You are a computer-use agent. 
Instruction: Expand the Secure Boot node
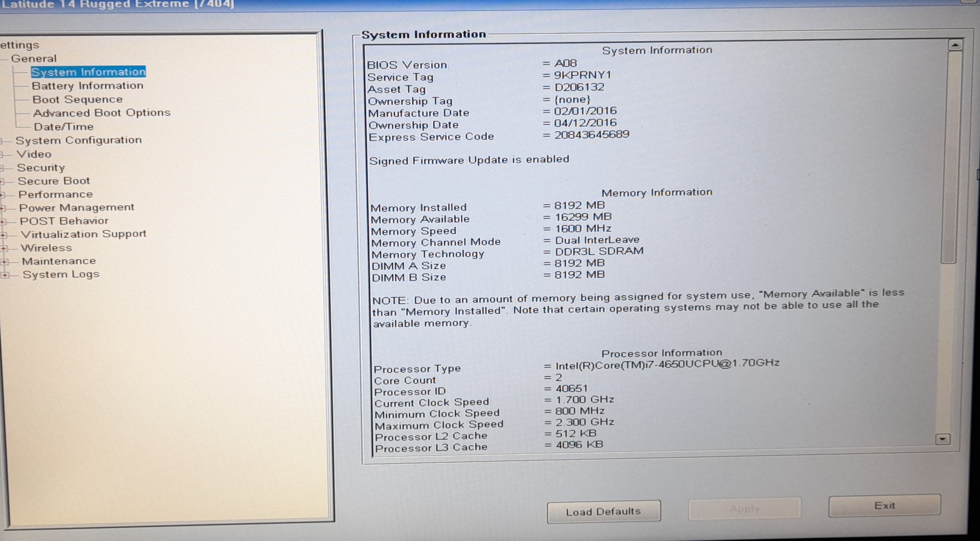point(2,182)
